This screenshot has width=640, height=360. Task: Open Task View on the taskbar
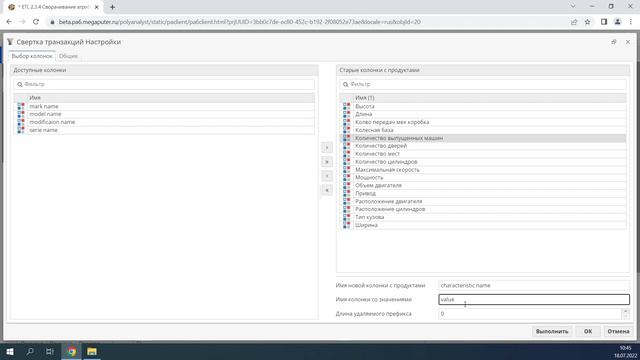tap(50, 351)
